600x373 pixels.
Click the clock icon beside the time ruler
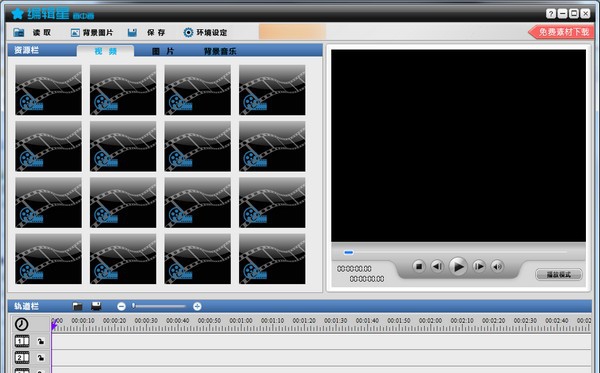pyautogui.click(x=22, y=324)
